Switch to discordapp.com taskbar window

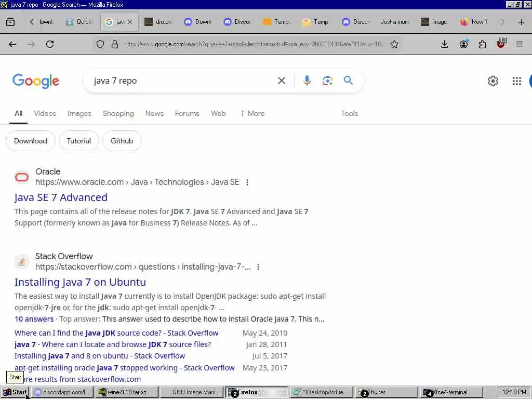(62, 393)
